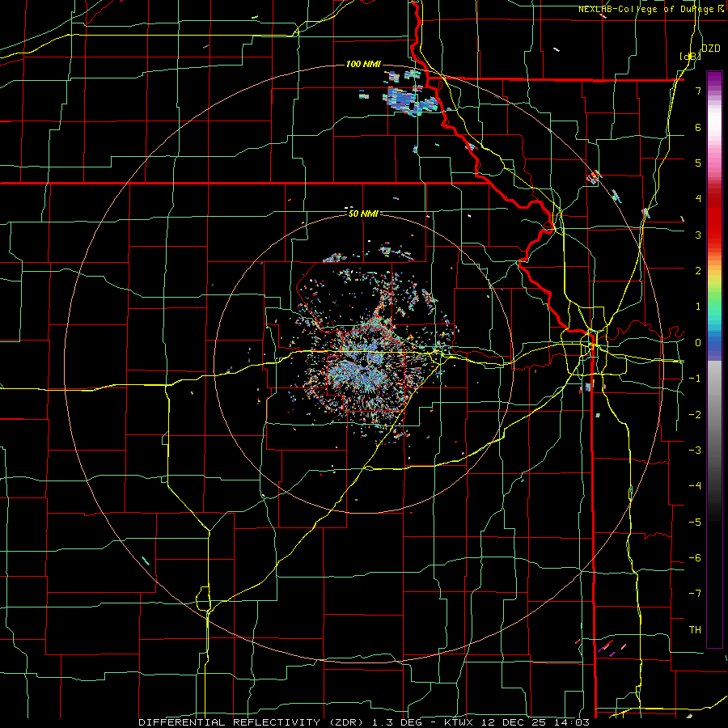Click the [dB] unit label
This screenshot has height=728, width=728.
tap(690, 56)
